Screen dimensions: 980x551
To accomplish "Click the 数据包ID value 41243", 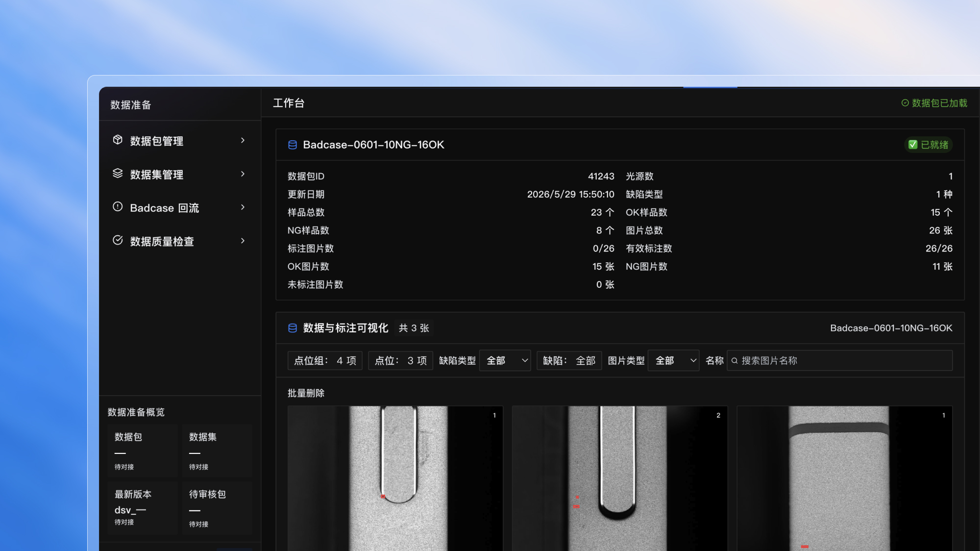I will [601, 176].
